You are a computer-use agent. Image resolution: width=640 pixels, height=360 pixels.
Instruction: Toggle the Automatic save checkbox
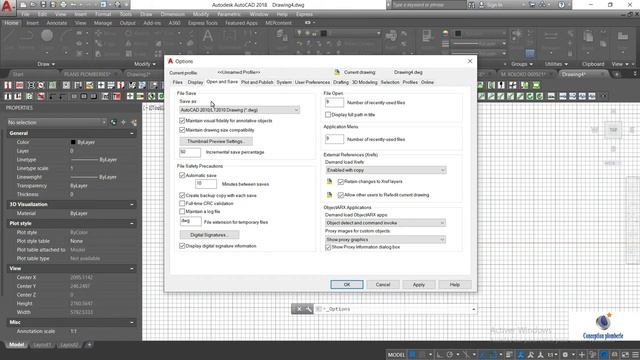pyautogui.click(x=182, y=175)
